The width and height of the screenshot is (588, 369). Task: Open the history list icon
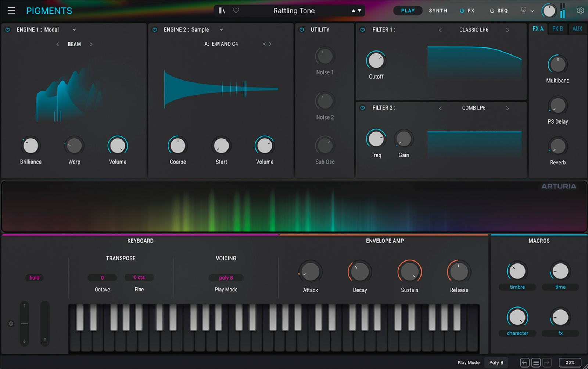[536, 363]
